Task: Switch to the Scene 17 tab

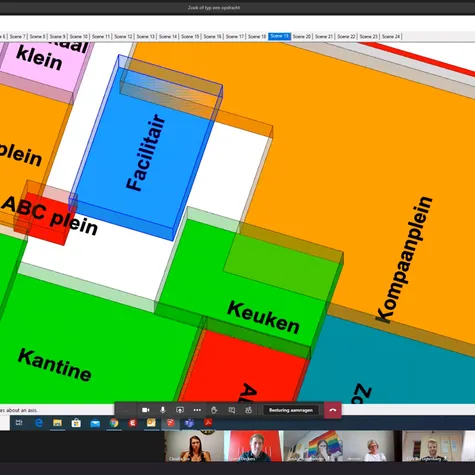Action: pos(235,36)
